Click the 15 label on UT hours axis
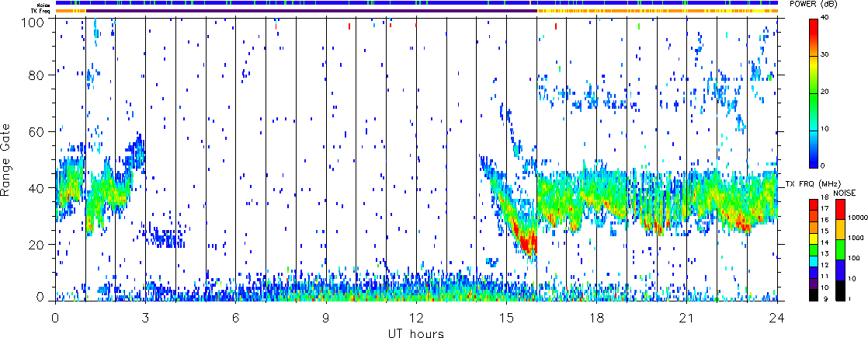The width and height of the screenshot is (868, 338). point(506,318)
